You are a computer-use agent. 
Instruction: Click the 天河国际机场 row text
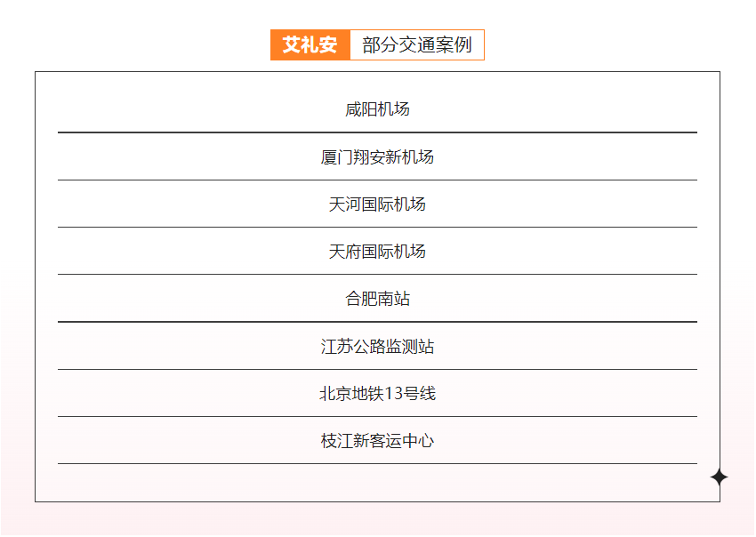377,204
